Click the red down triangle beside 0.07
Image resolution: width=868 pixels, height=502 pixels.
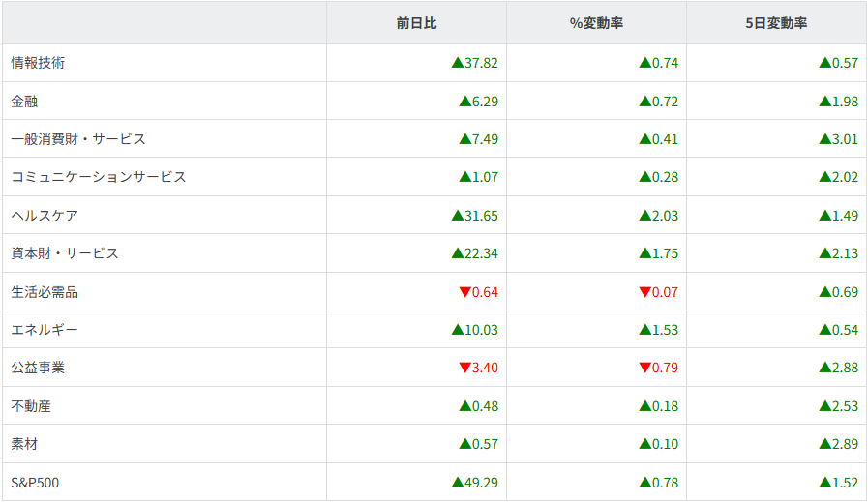click(x=644, y=292)
